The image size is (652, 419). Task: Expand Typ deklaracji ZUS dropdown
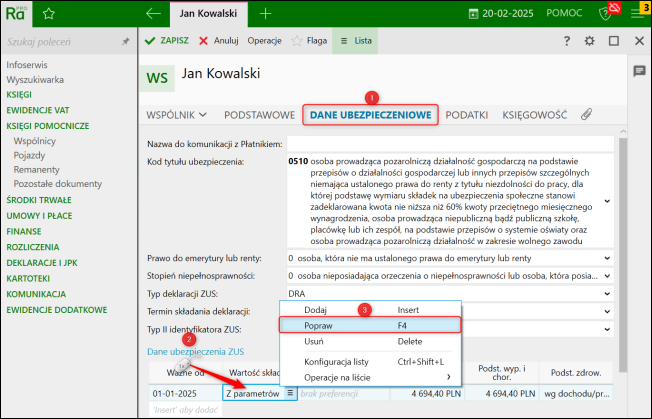point(607,293)
